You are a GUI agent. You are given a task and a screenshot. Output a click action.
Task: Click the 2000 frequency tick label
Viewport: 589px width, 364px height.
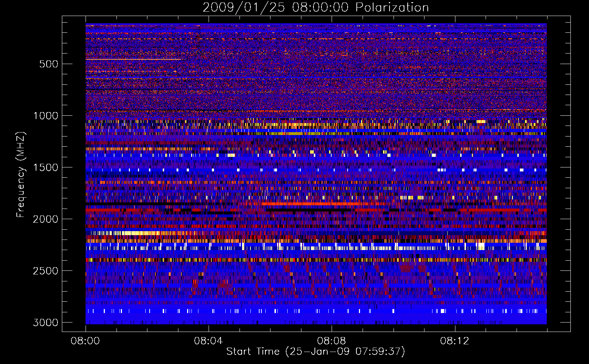(46, 219)
